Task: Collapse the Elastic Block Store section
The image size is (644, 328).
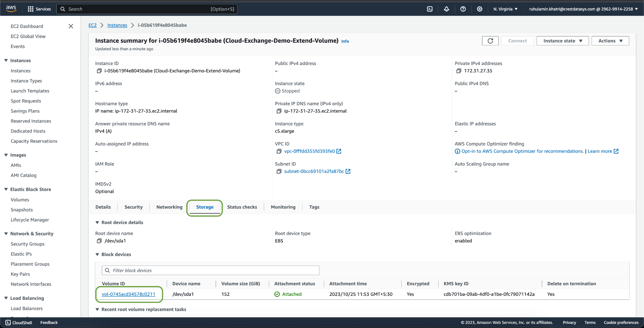Action: coord(6,189)
